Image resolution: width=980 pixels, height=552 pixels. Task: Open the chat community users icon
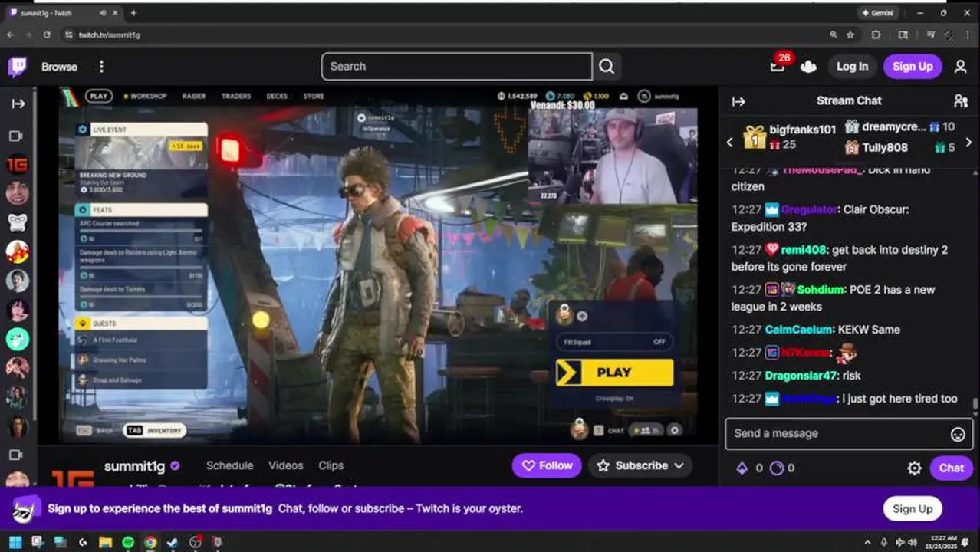[960, 101]
